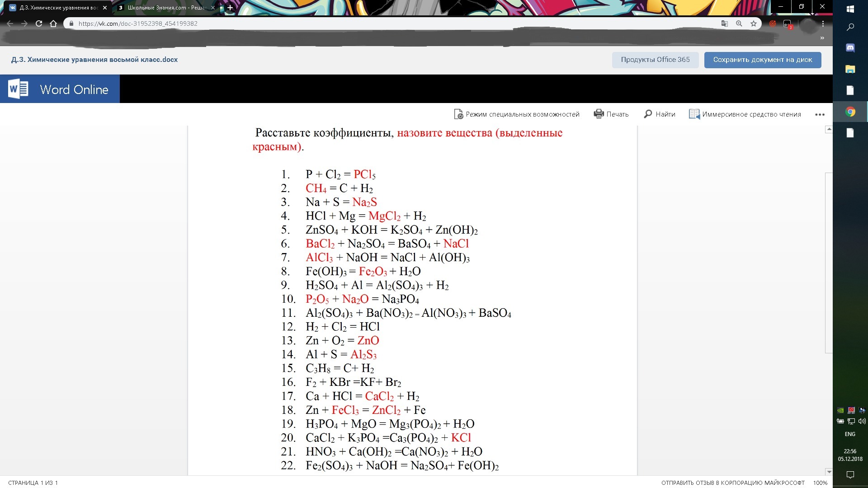Open the Print command

[611, 114]
